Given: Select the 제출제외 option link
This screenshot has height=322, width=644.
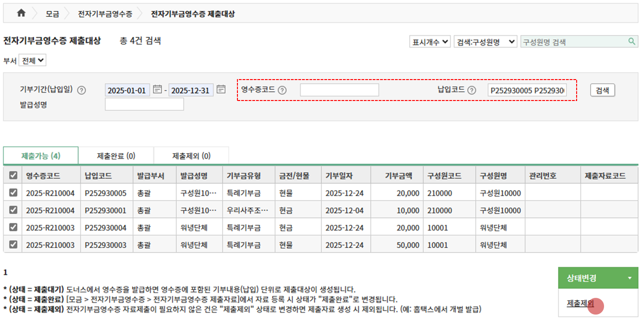Looking at the screenshot, I should coord(580,303).
